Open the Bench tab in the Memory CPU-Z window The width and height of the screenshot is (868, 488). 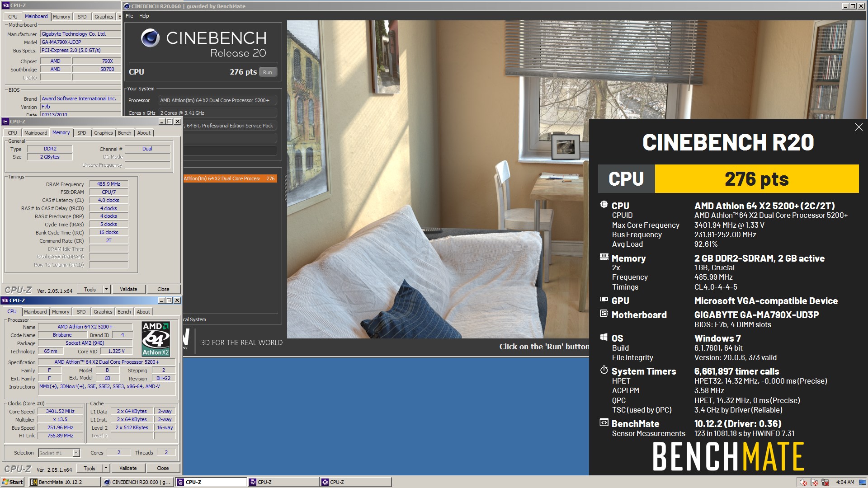(124, 133)
